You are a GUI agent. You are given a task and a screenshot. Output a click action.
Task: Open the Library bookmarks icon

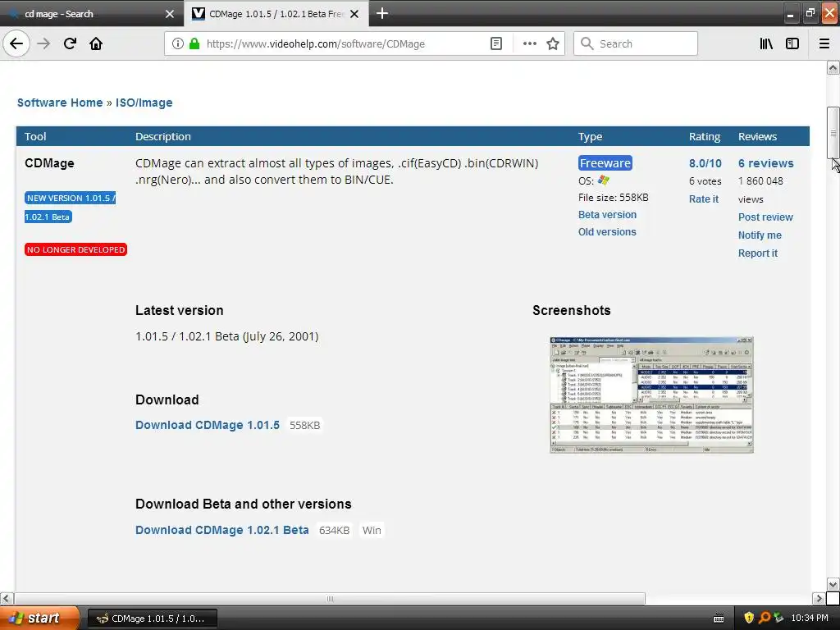(x=766, y=44)
